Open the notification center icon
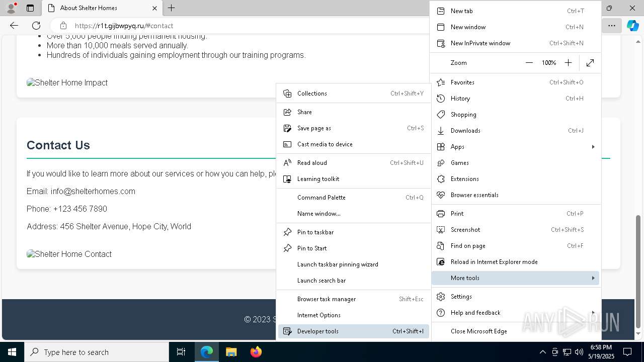 [627, 352]
